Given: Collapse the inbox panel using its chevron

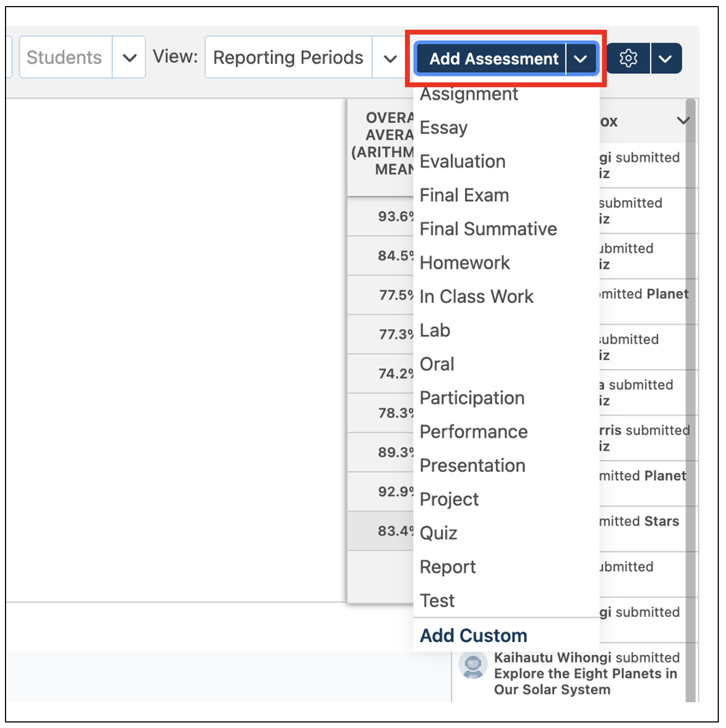Looking at the screenshot, I should (x=683, y=121).
